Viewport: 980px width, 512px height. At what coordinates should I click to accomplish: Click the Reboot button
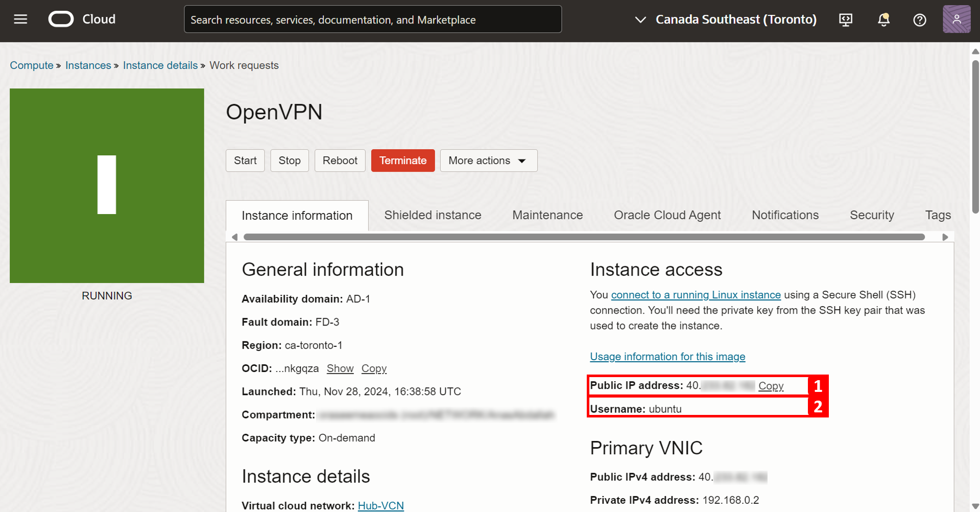(340, 160)
